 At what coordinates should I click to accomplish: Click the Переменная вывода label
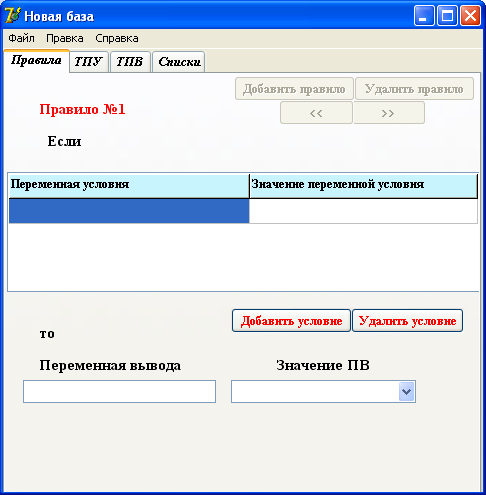(x=110, y=366)
